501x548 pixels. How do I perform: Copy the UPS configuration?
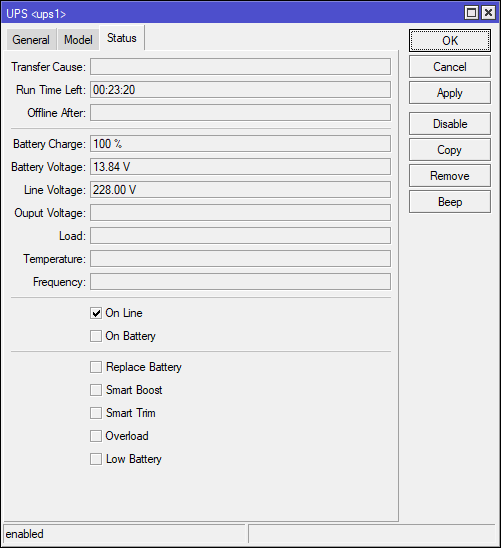450,150
